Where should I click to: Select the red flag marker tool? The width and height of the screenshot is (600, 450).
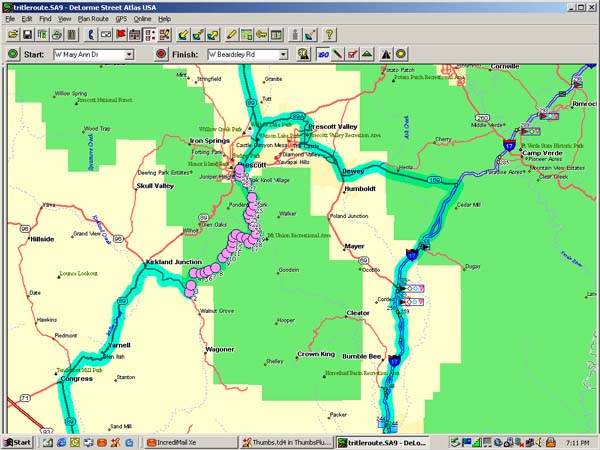coord(121,35)
